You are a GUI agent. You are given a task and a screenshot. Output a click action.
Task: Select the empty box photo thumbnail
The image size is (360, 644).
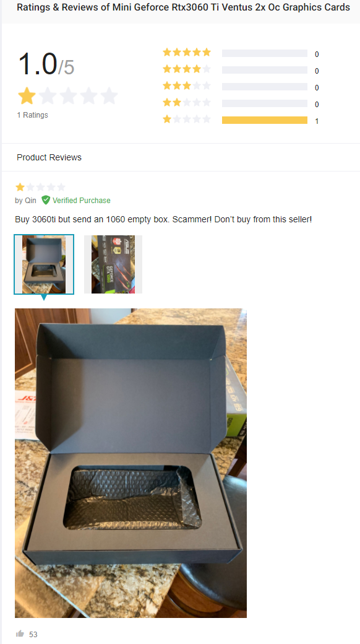point(44,264)
